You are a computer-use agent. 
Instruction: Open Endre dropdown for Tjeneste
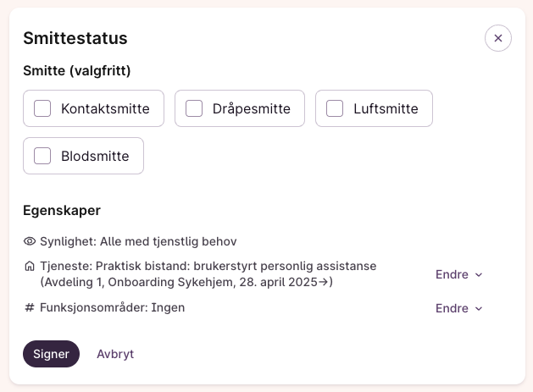[459, 274]
